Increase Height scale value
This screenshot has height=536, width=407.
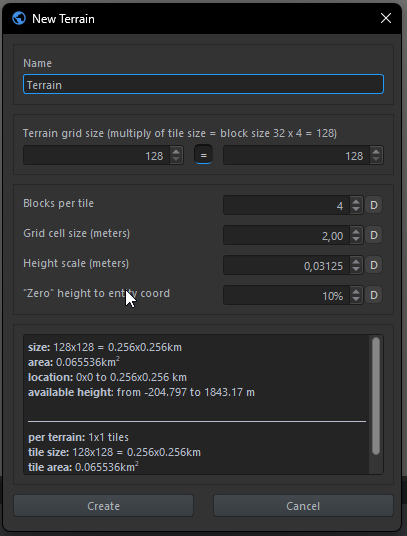(356, 261)
